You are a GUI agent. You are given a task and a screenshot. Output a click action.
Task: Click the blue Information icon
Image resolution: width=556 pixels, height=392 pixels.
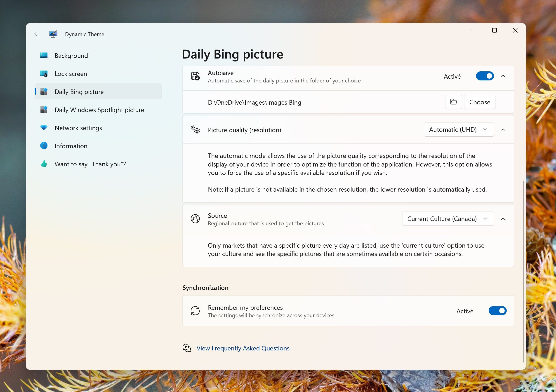click(44, 146)
